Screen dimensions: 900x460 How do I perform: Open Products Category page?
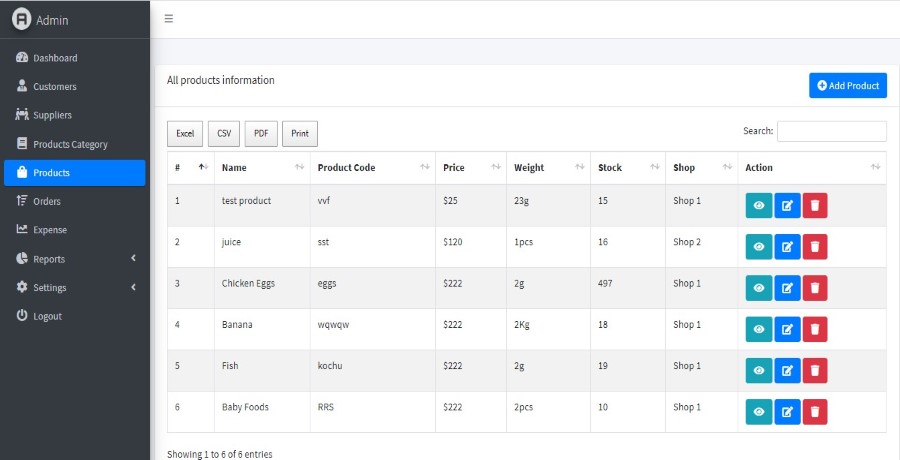coord(75,144)
